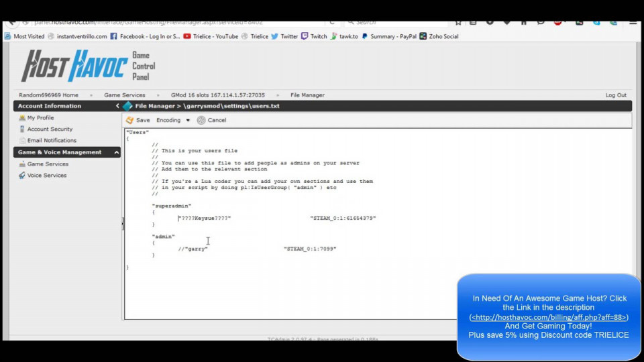Image resolution: width=644 pixels, height=362 pixels.
Task: Click the Voice Services icon
Action: click(22, 175)
